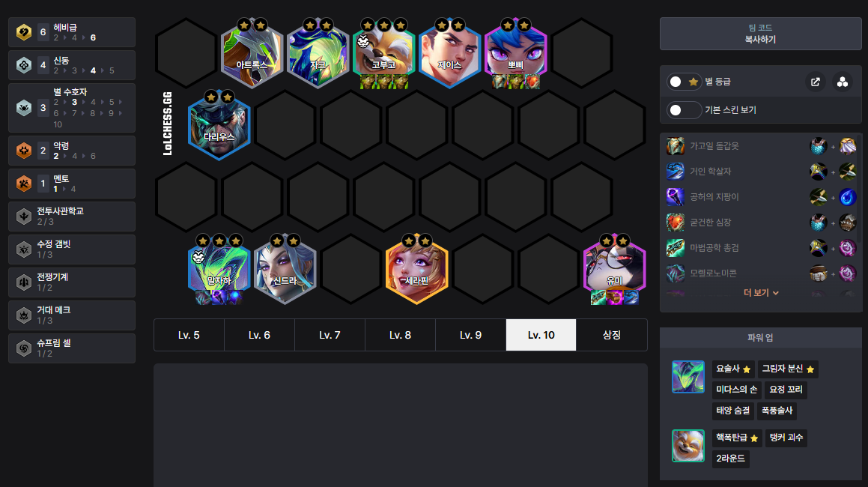This screenshot has height=487, width=868.
Task: Select the 가고일 돌갑옷 item icon
Action: click(x=676, y=146)
